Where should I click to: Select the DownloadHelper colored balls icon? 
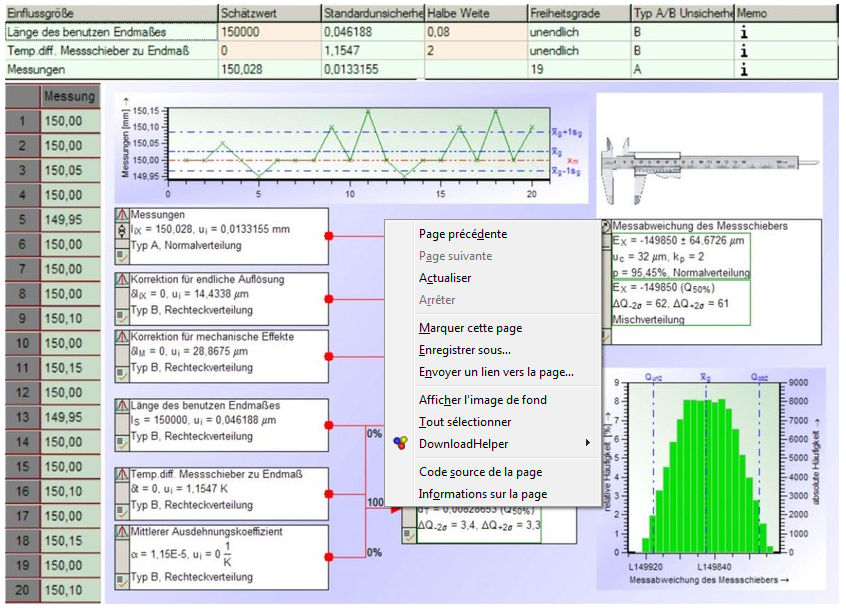point(399,441)
